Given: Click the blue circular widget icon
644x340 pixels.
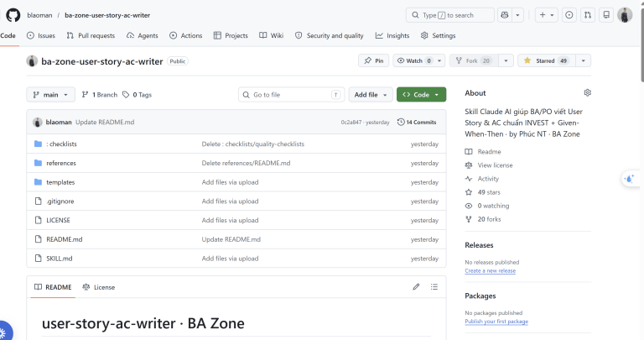Looking at the screenshot, I should [x=5, y=332].
